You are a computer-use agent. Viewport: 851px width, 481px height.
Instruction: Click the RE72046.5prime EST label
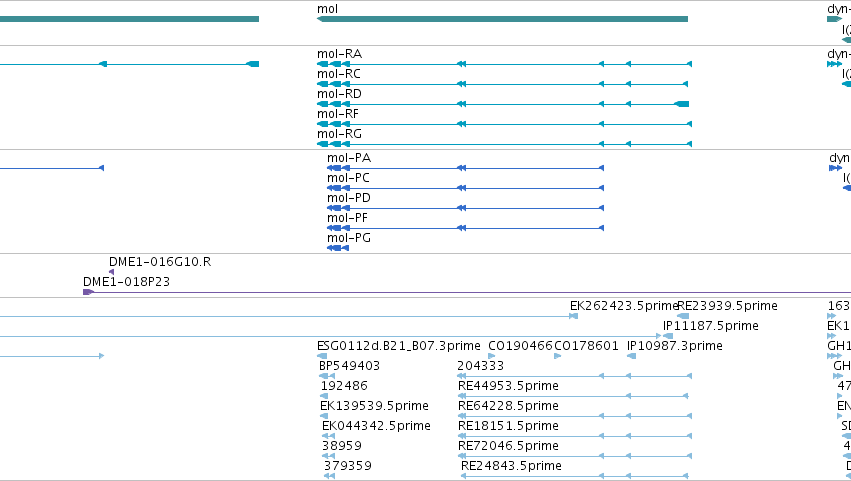tap(509, 446)
